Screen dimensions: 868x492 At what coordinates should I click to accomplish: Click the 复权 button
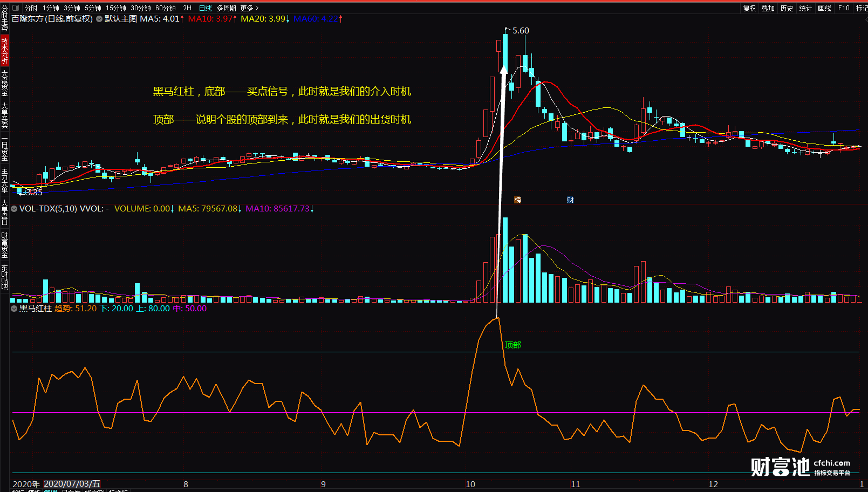click(750, 8)
